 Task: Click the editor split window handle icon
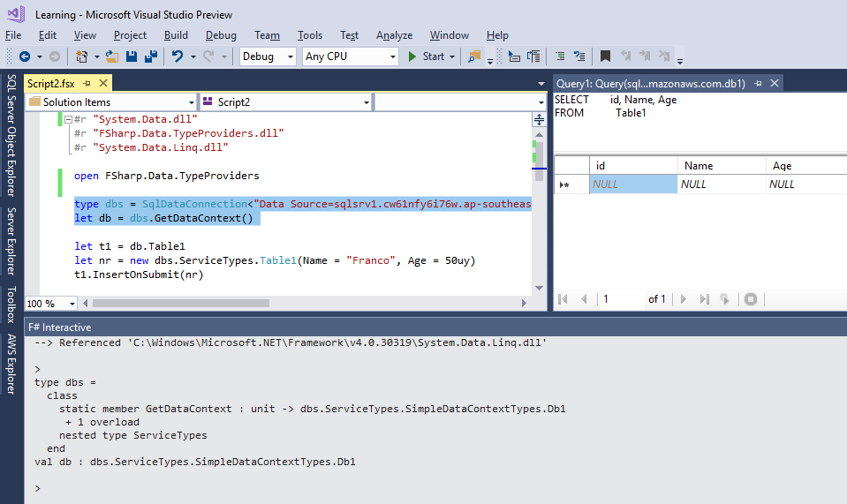coord(539,120)
